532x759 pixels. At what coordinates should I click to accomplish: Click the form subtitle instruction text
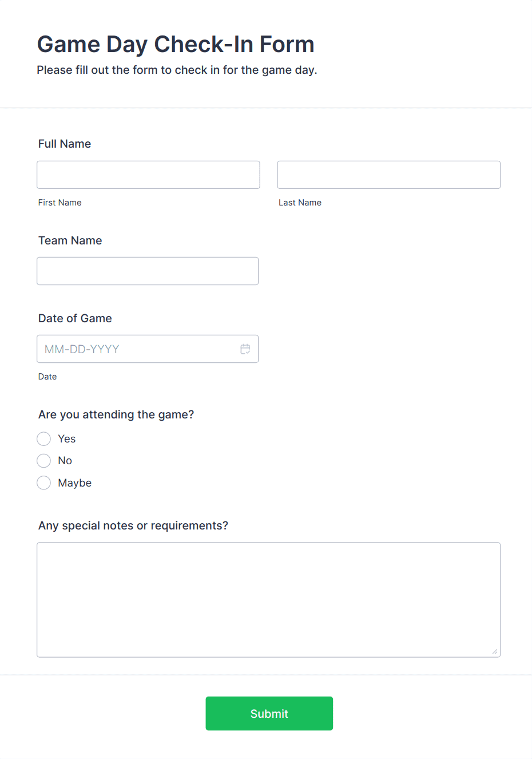(x=177, y=70)
